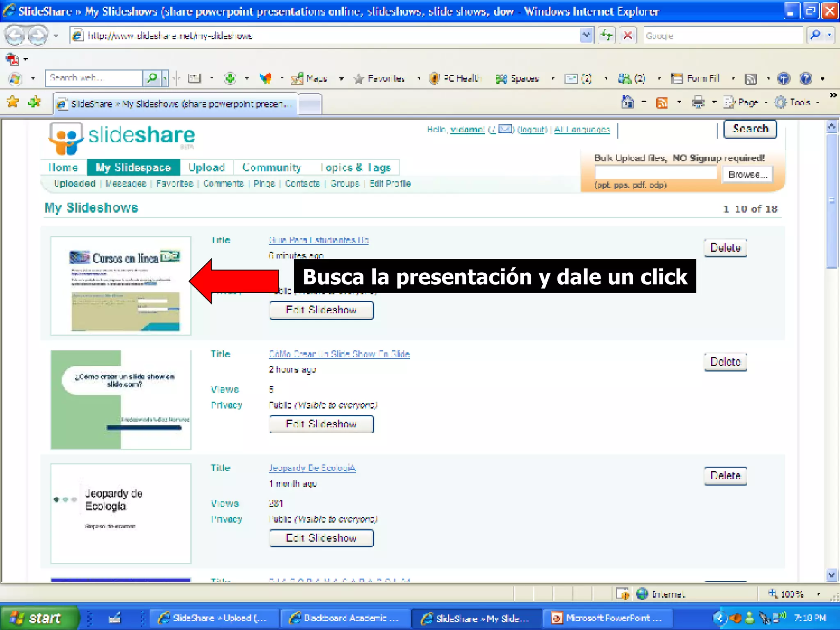Switch to Microsoft PowerPoint taskbar window

pos(608,618)
